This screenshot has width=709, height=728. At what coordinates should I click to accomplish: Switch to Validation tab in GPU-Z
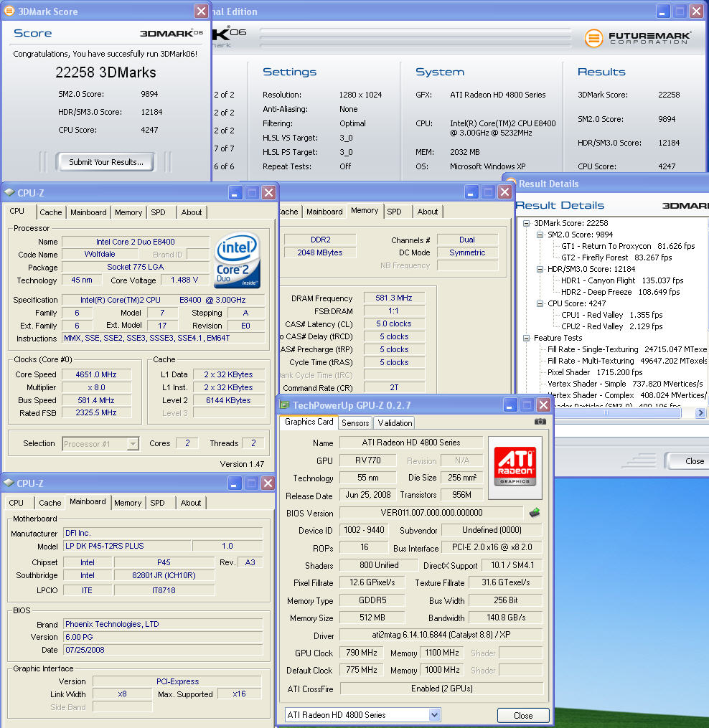(395, 423)
